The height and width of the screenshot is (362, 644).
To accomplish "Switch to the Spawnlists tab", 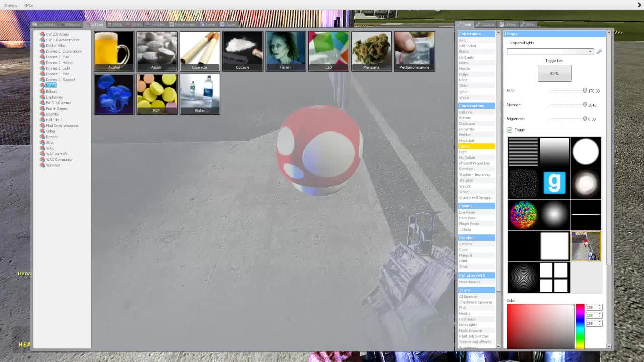I will tap(44, 24).
